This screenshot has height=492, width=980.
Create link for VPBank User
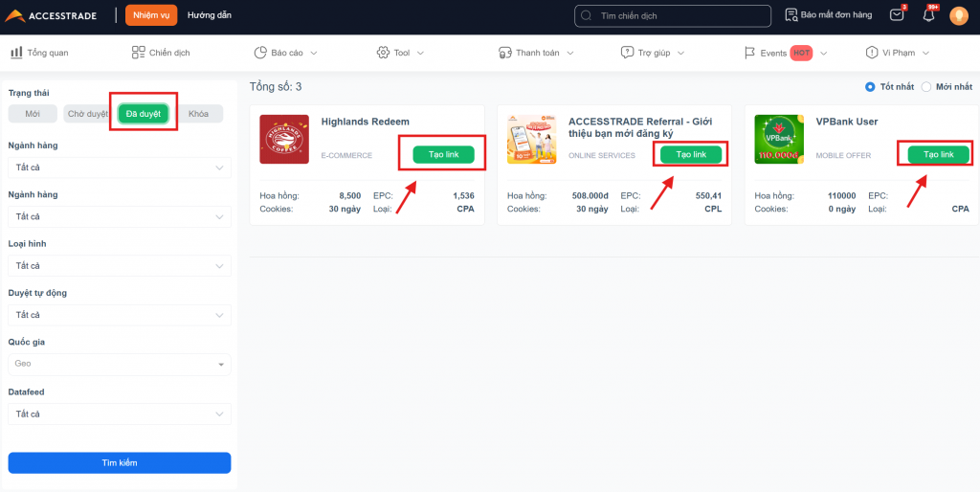pyautogui.click(x=938, y=154)
